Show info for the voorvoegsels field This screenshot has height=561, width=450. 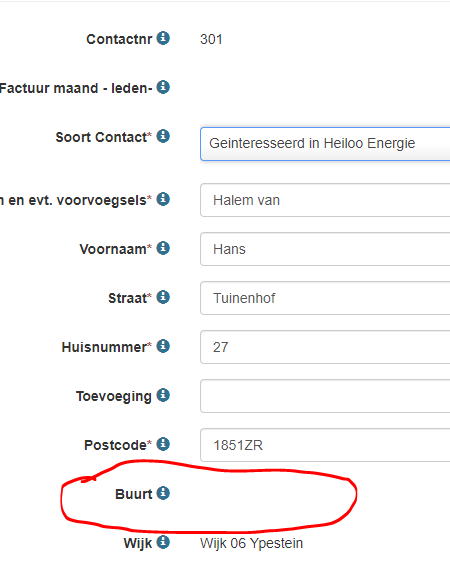click(x=163, y=199)
